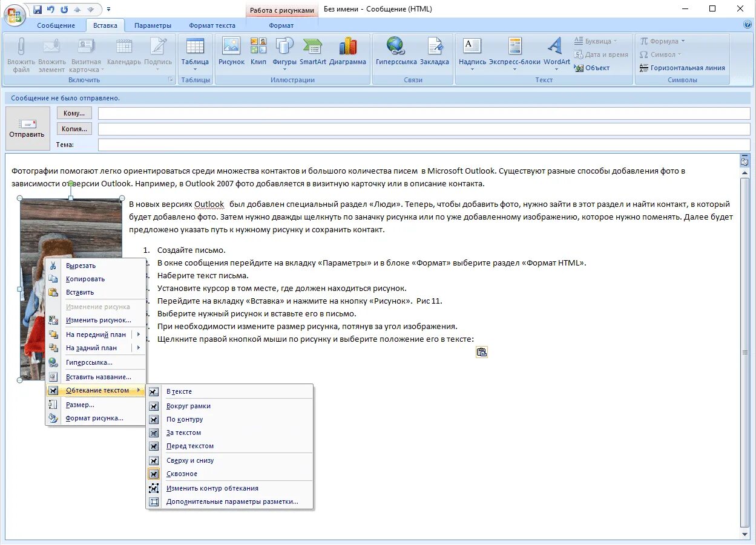Viewport: 756px width, 545px height.
Task: Insert a Закладка bookmark
Action: pyautogui.click(x=435, y=51)
